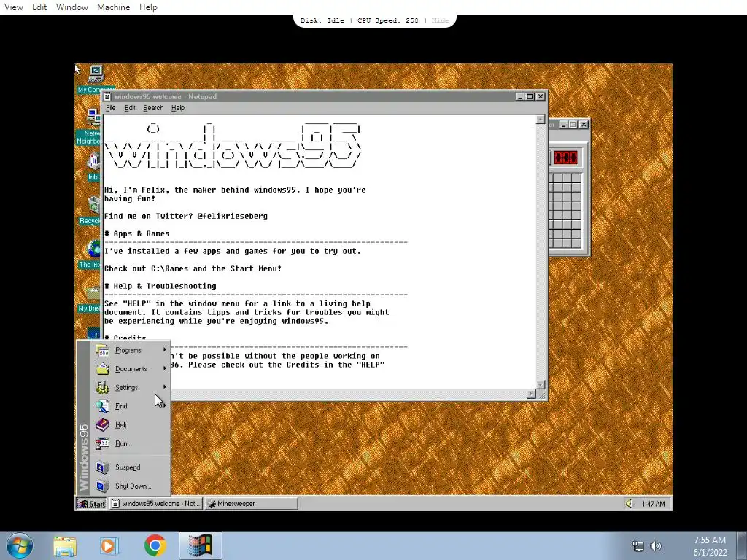Open Notepad Help menu
The image size is (747, 560).
178,108
